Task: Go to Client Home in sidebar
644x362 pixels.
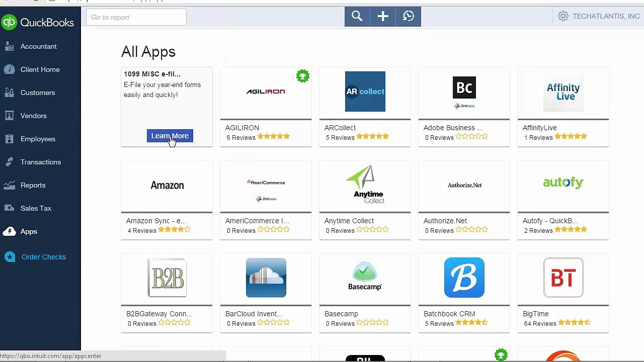Action: 40,69
